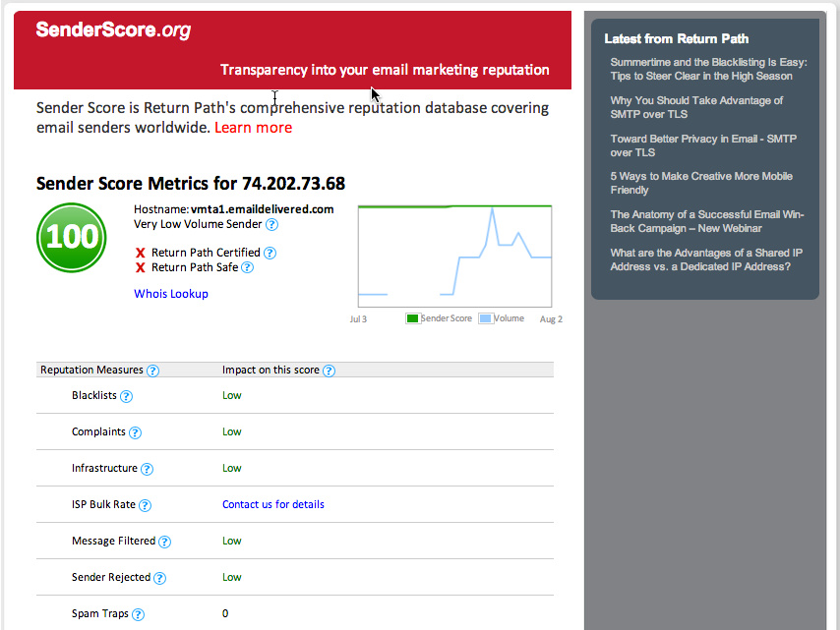This screenshot has width=840, height=630.
Task: Click help icon next to Very Low Volume Sender
Action: click(x=271, y=225)
